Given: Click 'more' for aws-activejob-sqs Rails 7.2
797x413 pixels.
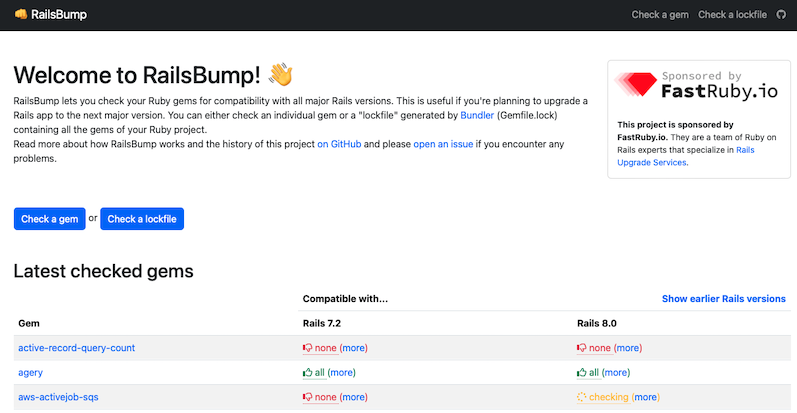Looking at the screenshot, I should tap(353, 397).
